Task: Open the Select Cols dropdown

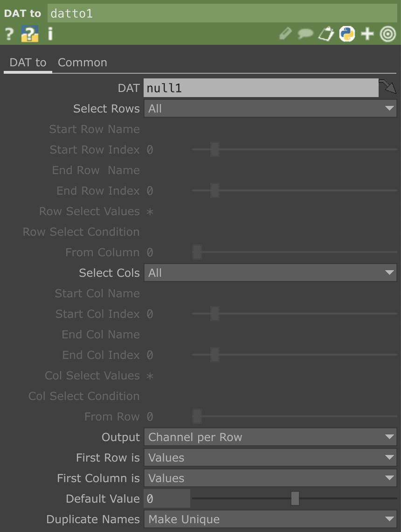Action: 270,273
